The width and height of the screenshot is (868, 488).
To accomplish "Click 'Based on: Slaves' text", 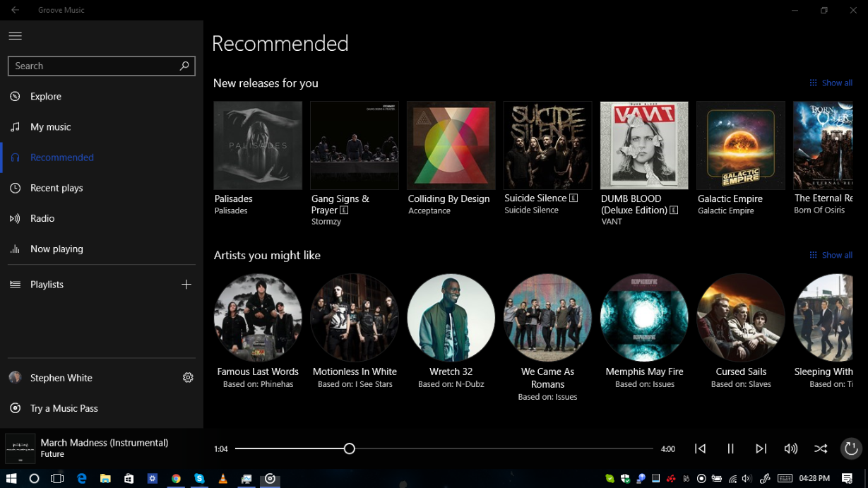I will click(740, 384).
